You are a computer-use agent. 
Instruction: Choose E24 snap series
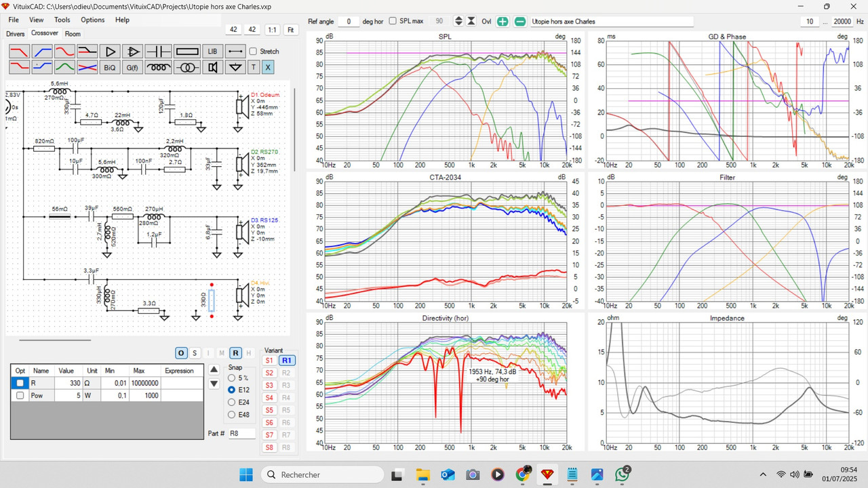point(232,403)
